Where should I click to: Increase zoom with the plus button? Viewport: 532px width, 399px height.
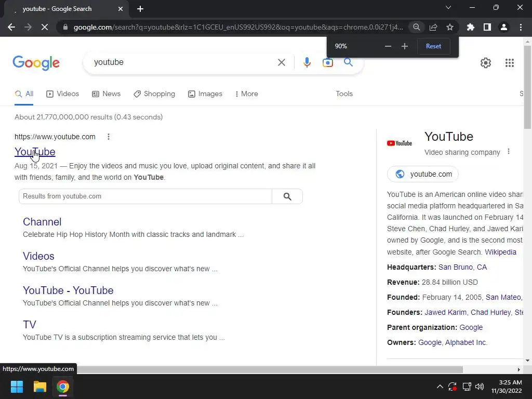coord(404,46)
